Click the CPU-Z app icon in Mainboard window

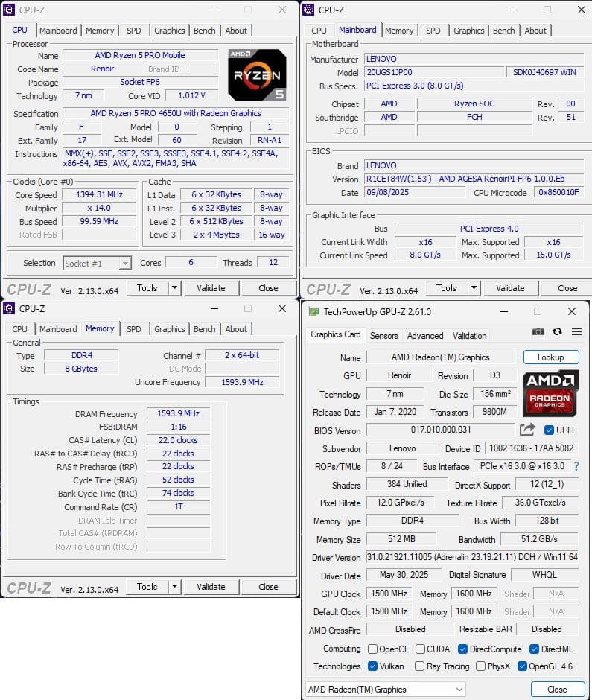308,10
